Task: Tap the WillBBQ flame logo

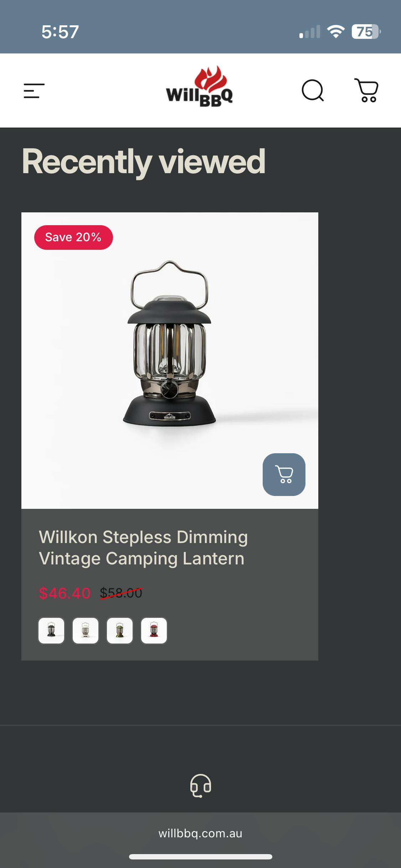Action: 199,87
